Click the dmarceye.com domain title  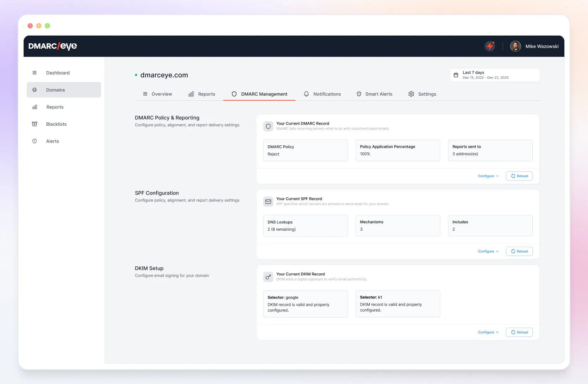pyautogui.click(x=164, y=75)
